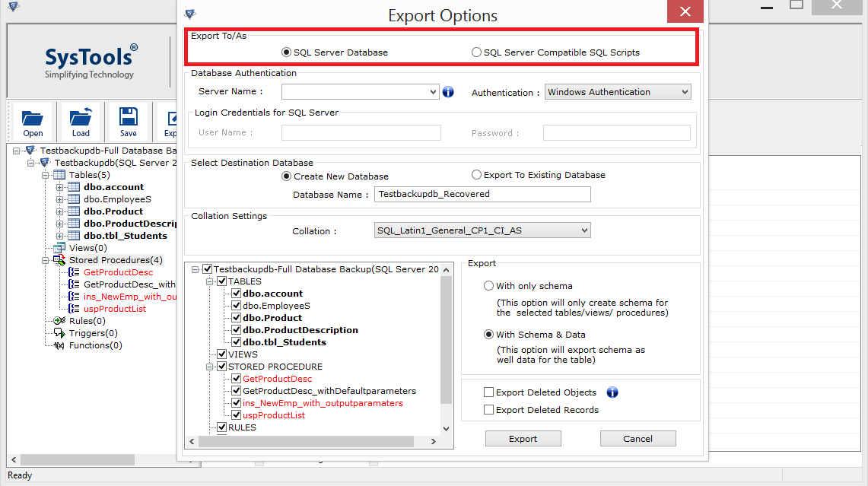This screenshot has width=868, height=486.
Task: Click the dbo.tbl_Students table icon in main tree
Action: click(74, 236)
